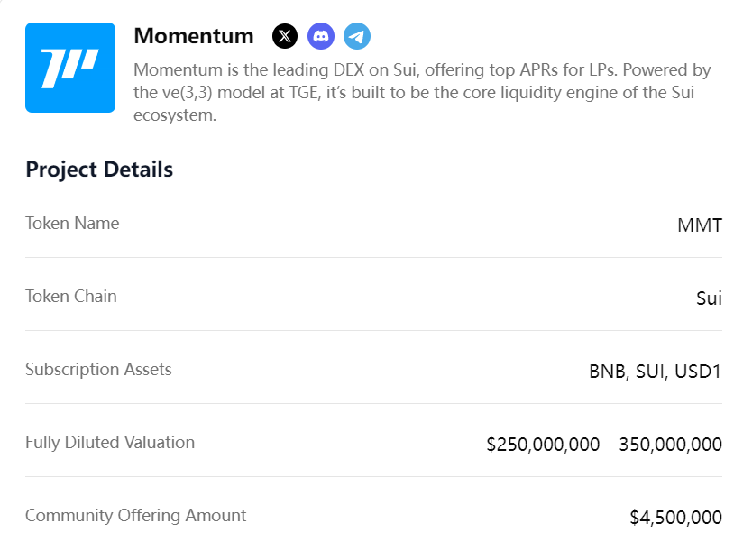Click the Token Name label

coord(72,223)
